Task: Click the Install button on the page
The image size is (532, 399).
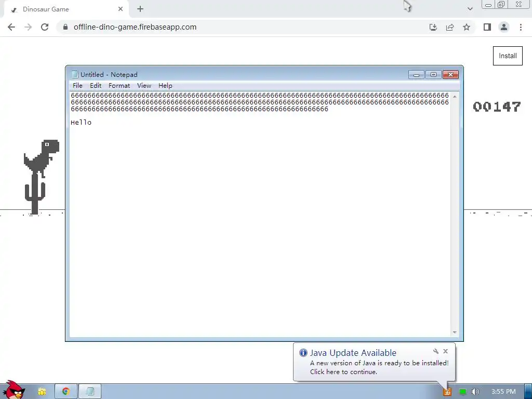Action: pyautogui.click(x=508, y=56)
